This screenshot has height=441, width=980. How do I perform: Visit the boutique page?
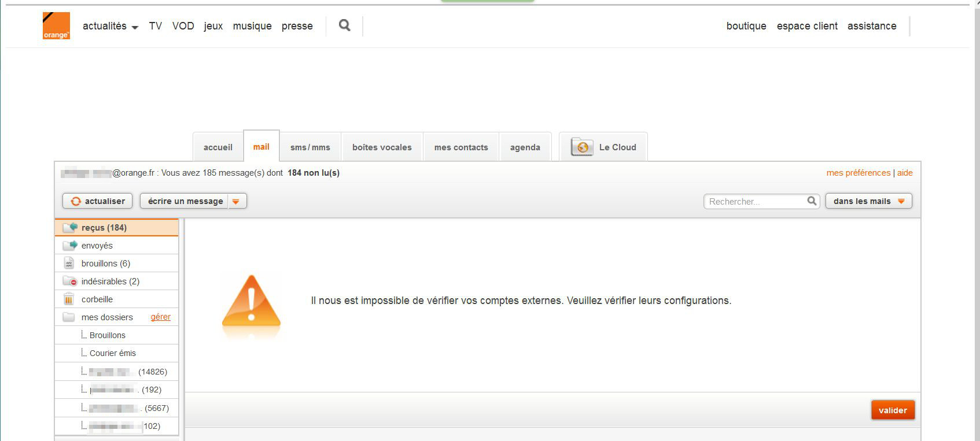(x=746, y=26)
